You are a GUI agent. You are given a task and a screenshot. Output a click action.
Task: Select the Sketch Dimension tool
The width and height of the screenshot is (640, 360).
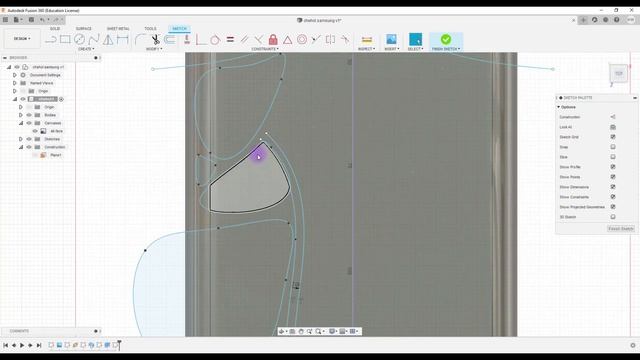[122, 40]
